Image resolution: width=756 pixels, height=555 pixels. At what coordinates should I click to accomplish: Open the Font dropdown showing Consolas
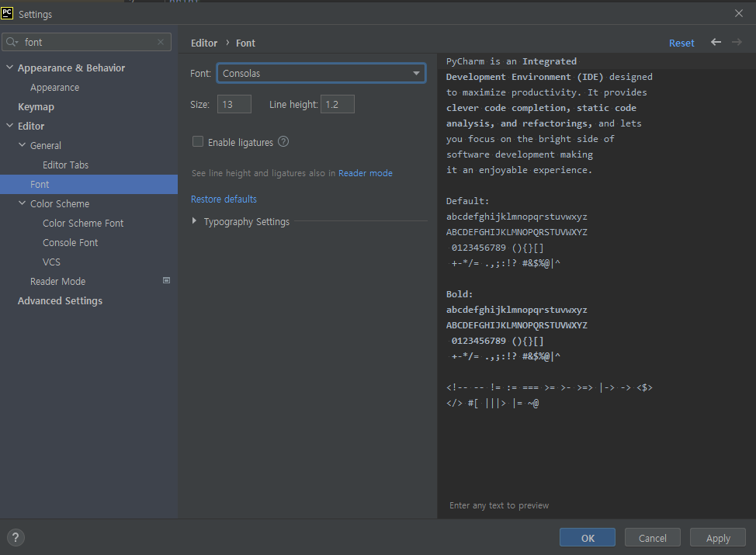coord(321,73)
